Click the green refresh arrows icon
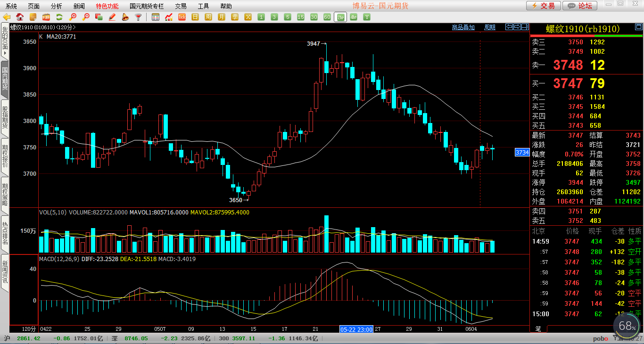Image resolution: width=644 pixels, height=344 pixels. 59,17
